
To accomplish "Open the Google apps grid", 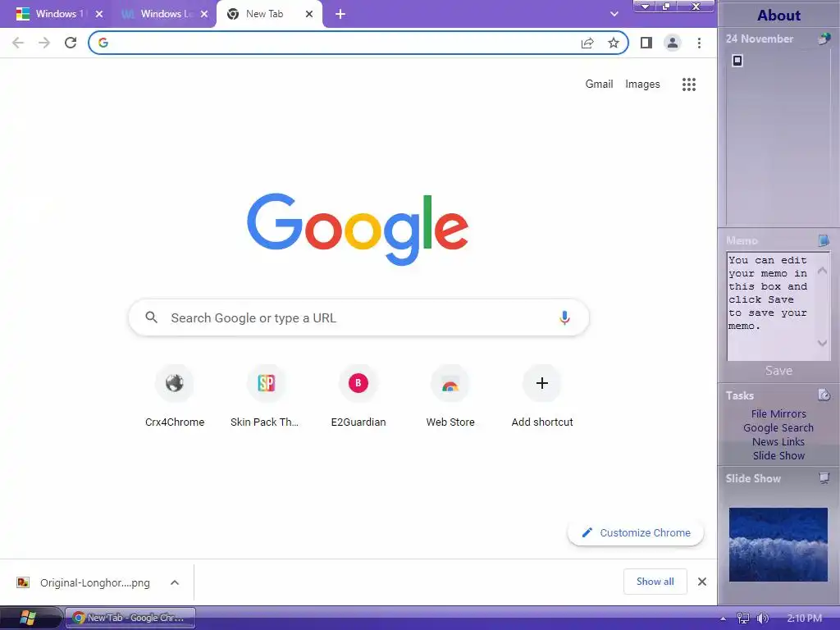I will [689, 84].
